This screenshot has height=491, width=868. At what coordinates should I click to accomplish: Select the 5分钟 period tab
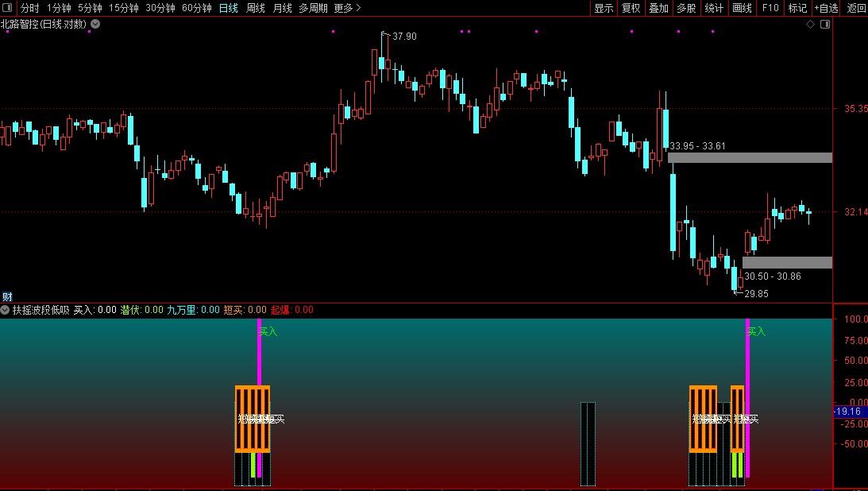[90, 8]
